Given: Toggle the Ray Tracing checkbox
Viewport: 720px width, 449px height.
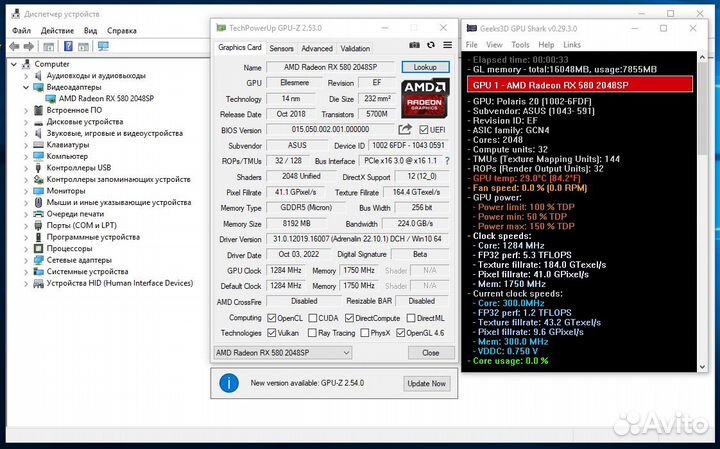Looking at the screenshot, I should tap(312, 333).
